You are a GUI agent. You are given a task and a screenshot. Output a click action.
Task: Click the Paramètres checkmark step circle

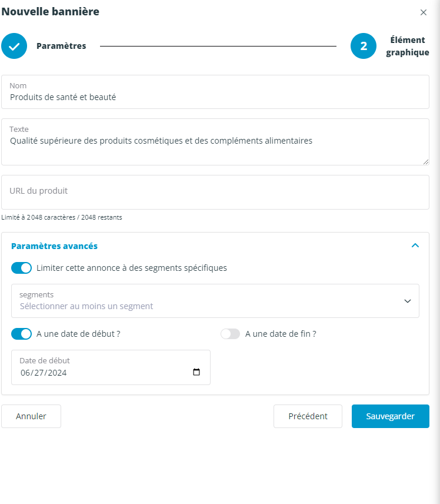(x=14, y=46)
